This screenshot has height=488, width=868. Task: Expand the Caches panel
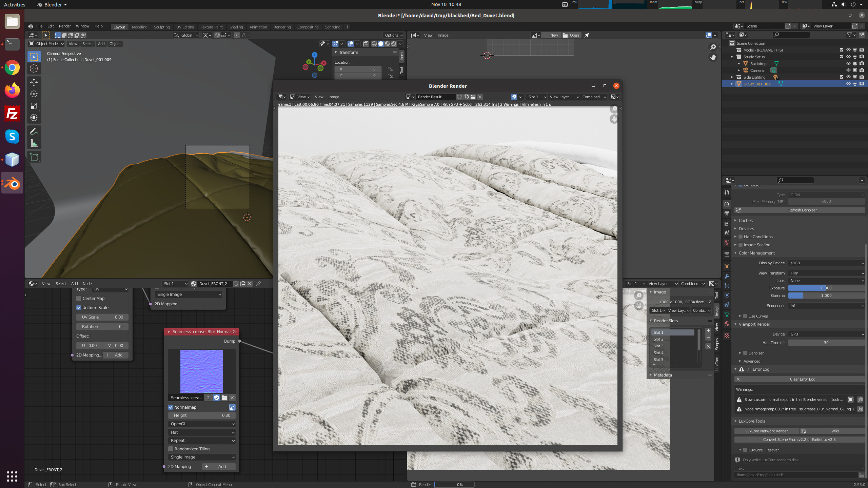coord(746,221)
